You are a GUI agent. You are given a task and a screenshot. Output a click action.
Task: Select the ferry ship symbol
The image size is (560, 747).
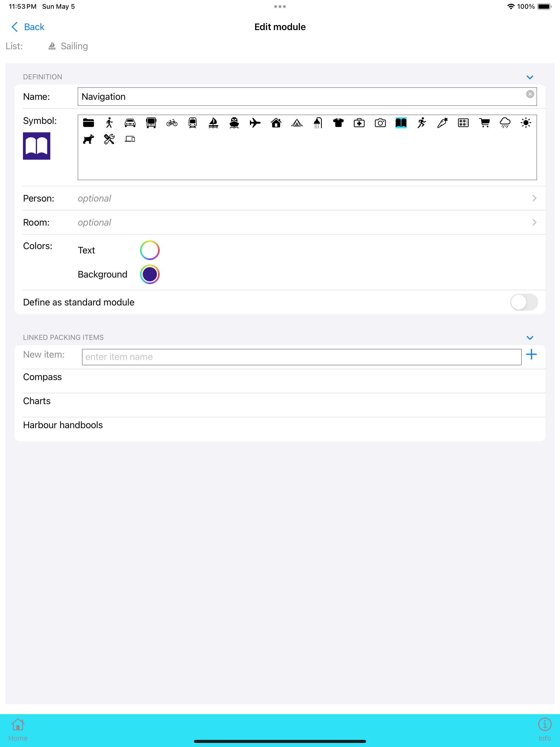234,122
